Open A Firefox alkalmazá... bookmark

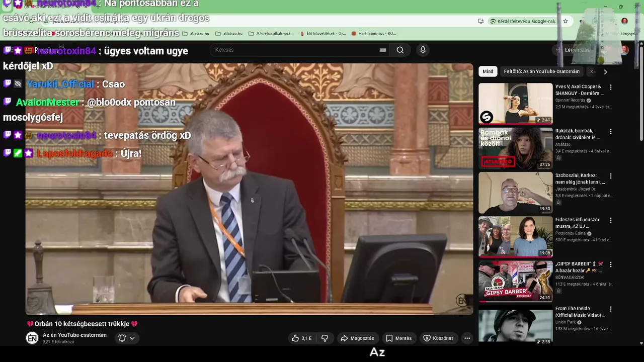pyautogui.click(x=271, y=34)
